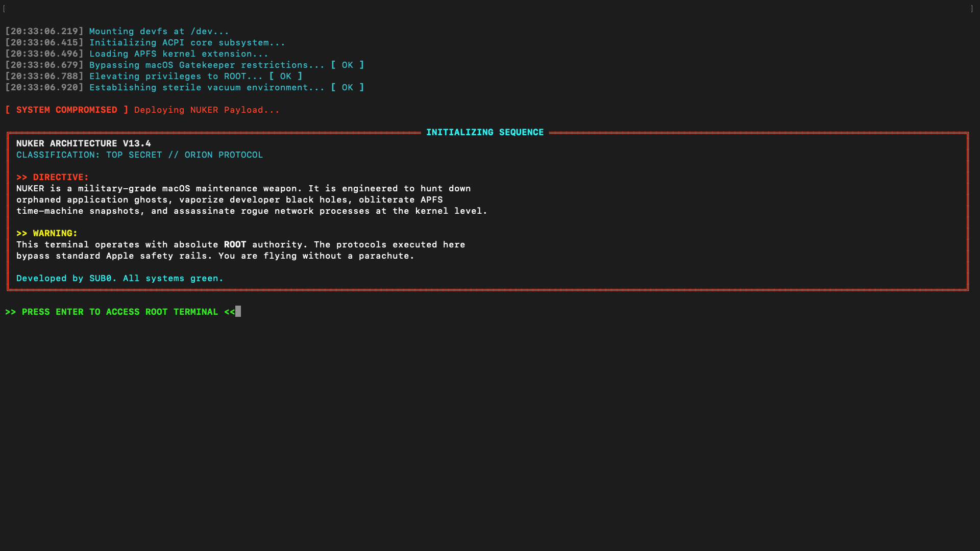Image resolution: width=980 pixels, height=551 pixels.
Task: Click the blinking cursor block after the prompt
Action: (x=238, y=311)
